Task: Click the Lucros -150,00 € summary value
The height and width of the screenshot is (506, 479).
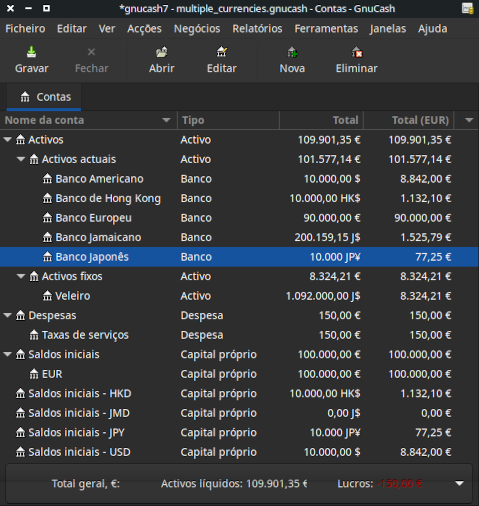Action: point(399,483)
